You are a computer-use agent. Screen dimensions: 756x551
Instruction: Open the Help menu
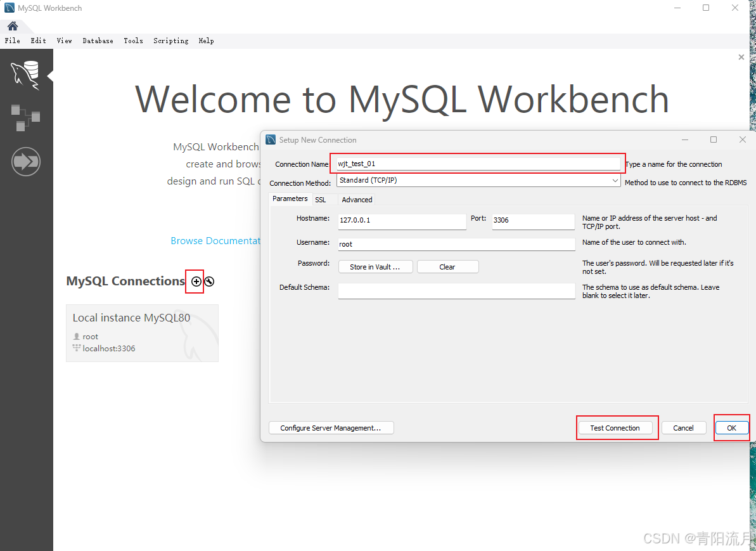[x=206, y=41]
